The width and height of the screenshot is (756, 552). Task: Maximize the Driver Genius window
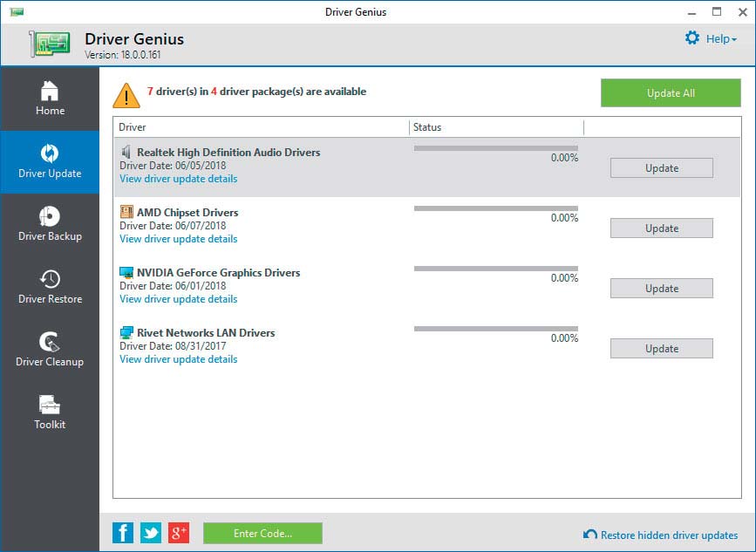[717, 12]
